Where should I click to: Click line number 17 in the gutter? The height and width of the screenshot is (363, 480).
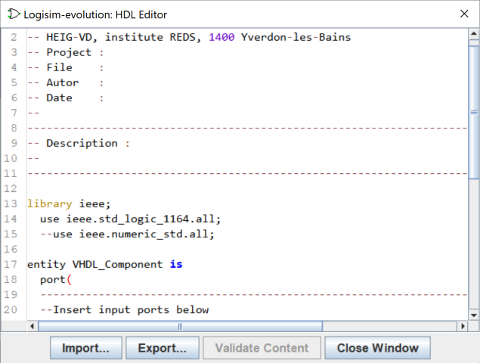pos(10,264)
